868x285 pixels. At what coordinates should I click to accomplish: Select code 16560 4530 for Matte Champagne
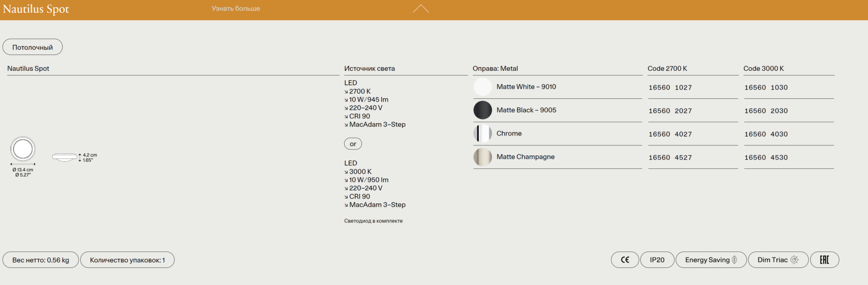pos(766,158)
